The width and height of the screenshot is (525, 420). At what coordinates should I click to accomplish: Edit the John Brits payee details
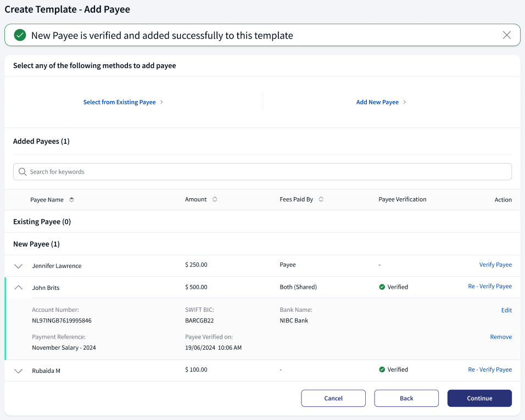pos(506,310)
